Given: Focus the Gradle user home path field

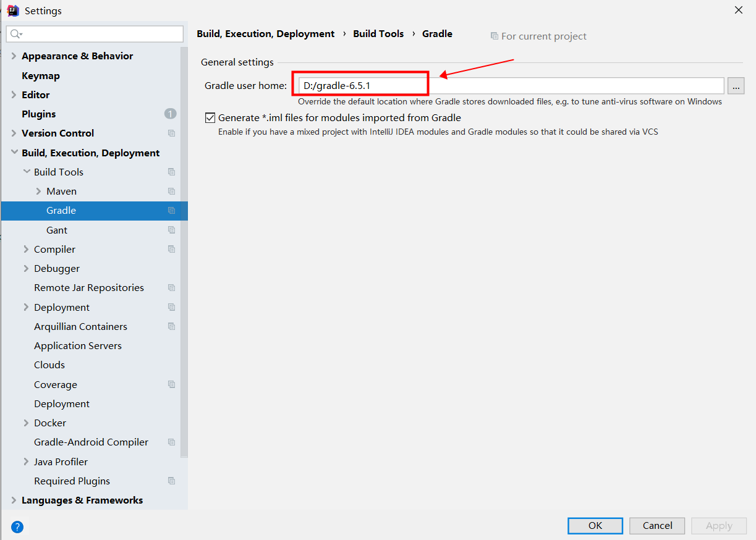Looking at the screenshot, I should tap(511, 86).
